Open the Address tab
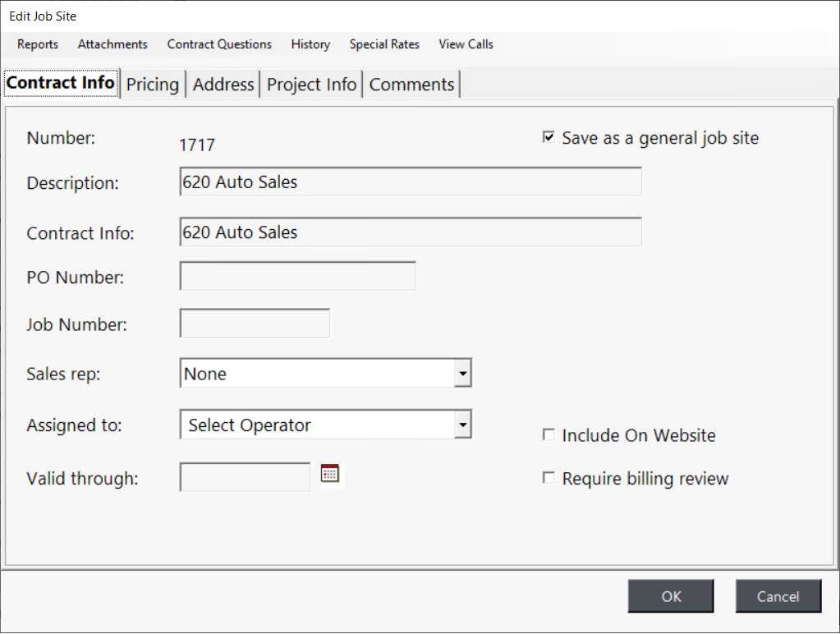 click(223, 83)
